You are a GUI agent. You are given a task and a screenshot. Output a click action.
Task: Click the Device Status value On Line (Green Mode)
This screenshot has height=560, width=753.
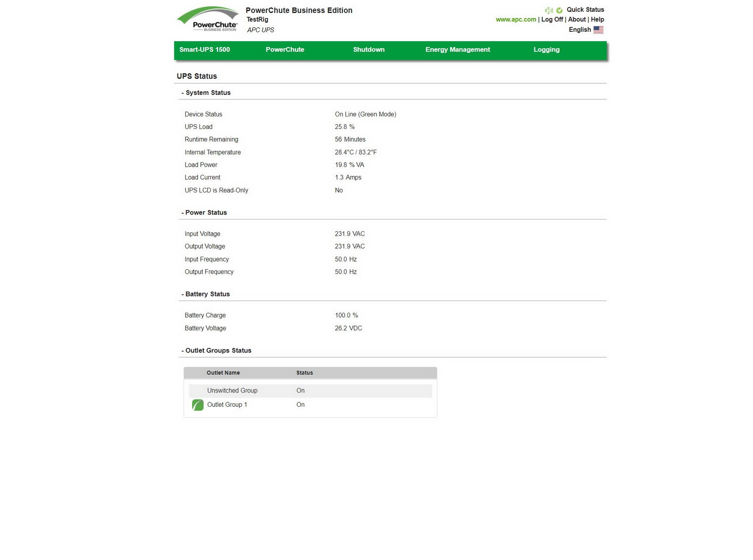coord(365,114)
